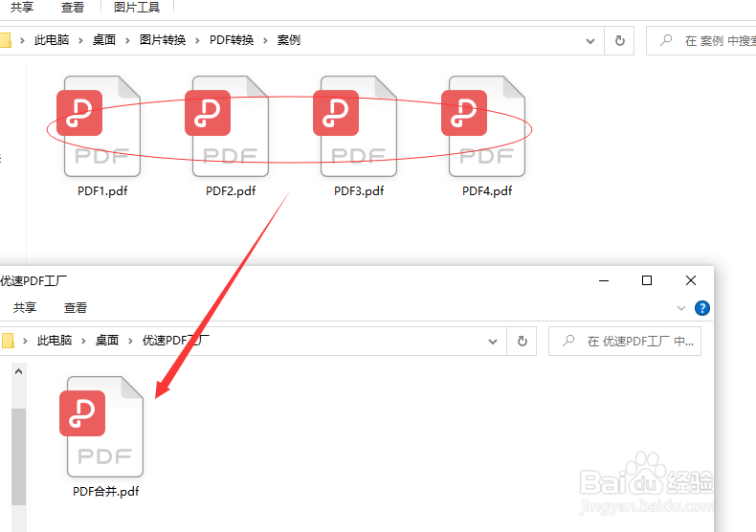
Task: Open the chevron after 桌面 in the 优速PDF工厂 window's path
Action: click(x=130, y=342)
